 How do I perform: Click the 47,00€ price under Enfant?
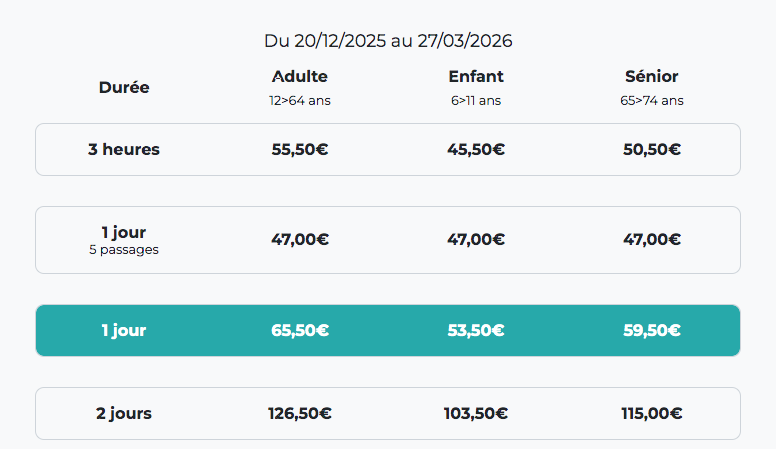476,240
